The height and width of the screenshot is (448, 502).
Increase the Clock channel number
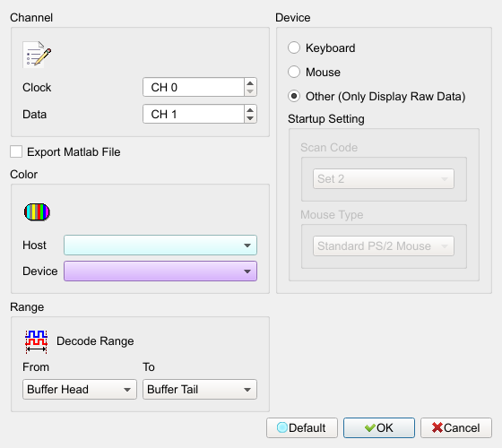coord(250,82)
